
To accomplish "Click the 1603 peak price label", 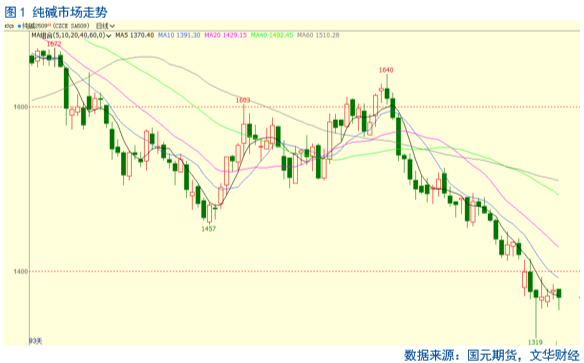I will (x=243, y=100).
